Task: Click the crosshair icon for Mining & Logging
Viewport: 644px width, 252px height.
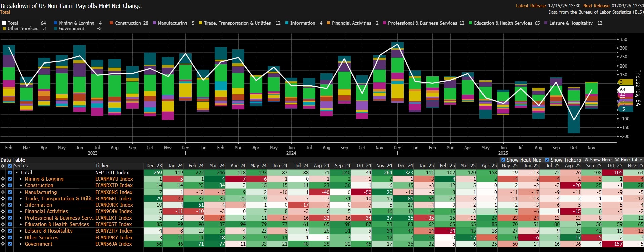Action: 3,179
